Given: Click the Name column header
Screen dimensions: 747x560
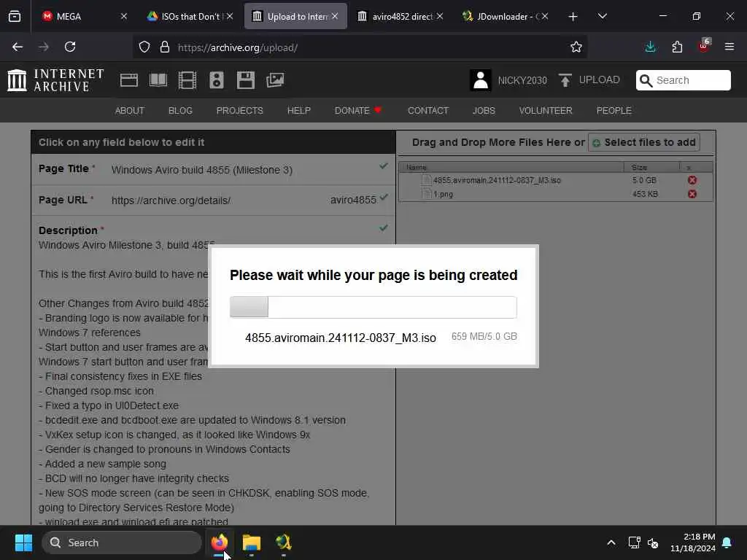Looking at the screenshot, I should [511, 167].
